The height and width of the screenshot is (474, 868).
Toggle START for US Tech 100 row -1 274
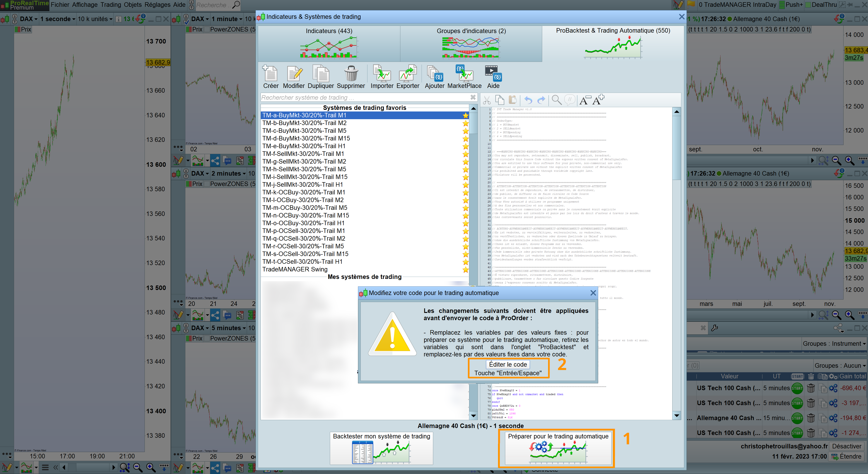tap(797, 433)
